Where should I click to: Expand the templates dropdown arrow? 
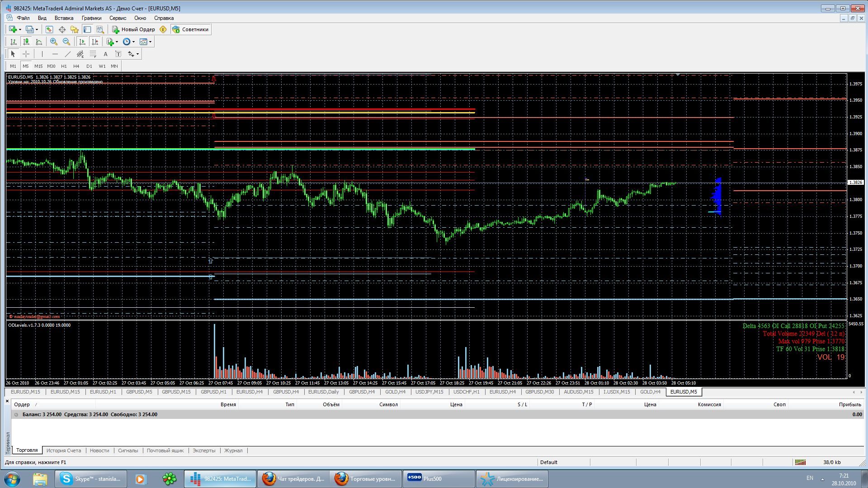[150, 42]
